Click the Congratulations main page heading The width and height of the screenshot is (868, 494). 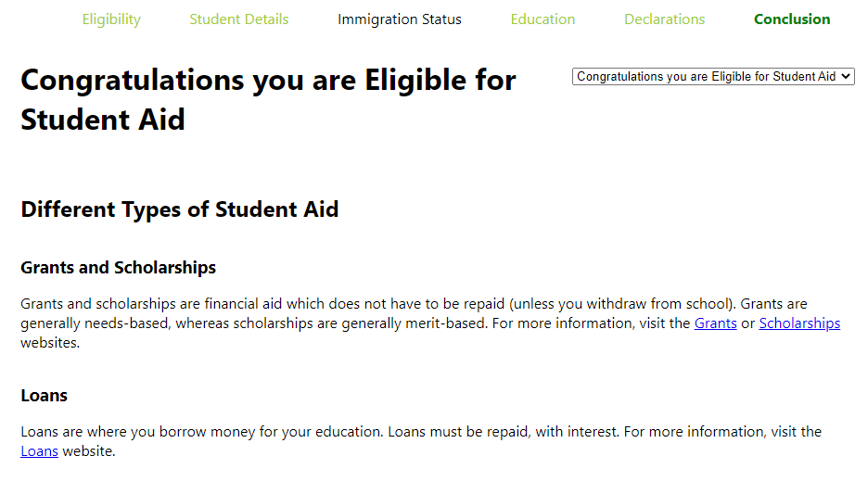click(268, 99)
